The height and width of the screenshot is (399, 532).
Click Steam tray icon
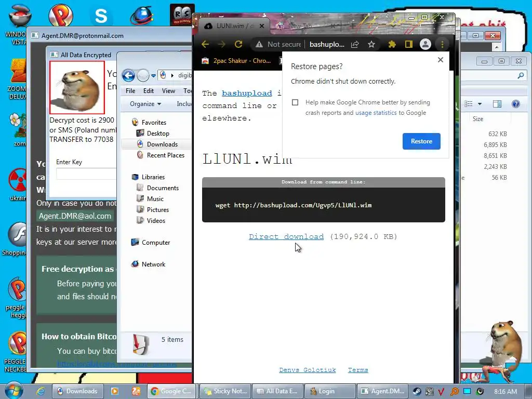[416, 392]
